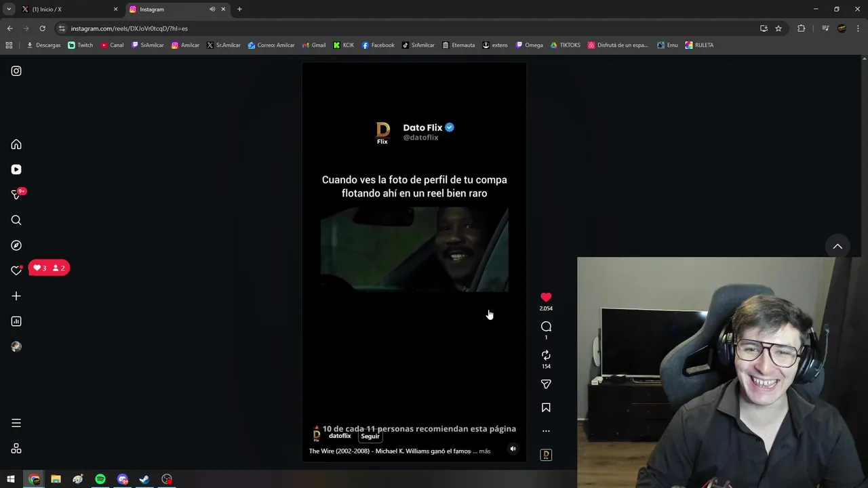Install app icon in address bar
The width and height of the screenshot is (868, 488).
coord(764,28)
